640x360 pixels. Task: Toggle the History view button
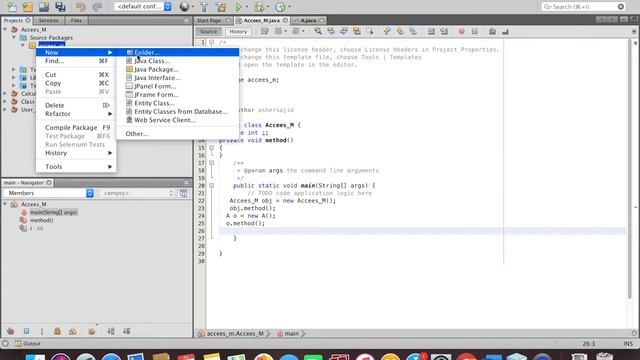[238, 31]
